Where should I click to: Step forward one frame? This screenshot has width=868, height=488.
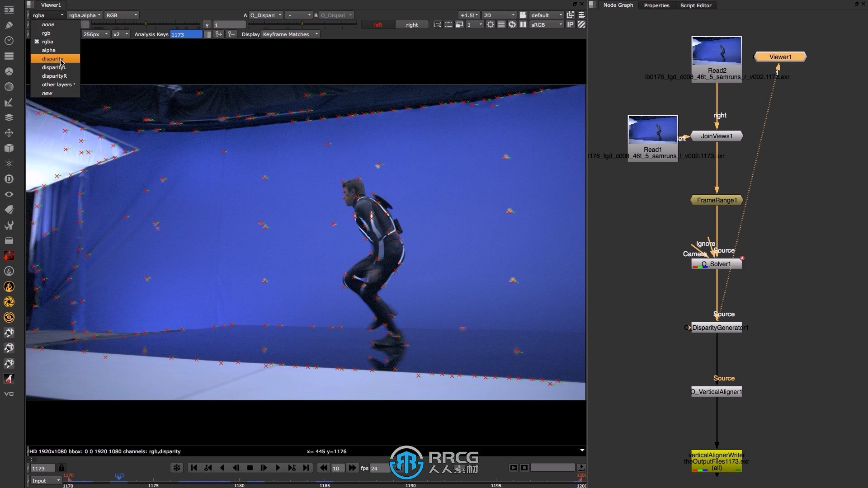264,468
